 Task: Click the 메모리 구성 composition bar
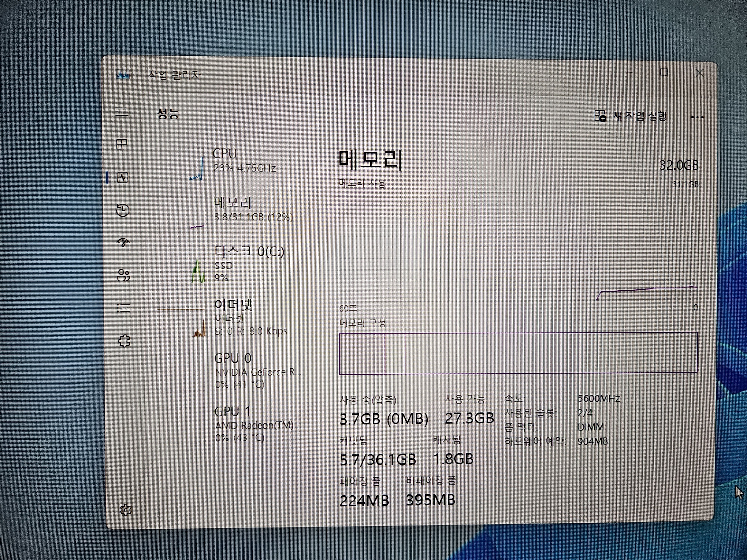click(x=518, y=353)
